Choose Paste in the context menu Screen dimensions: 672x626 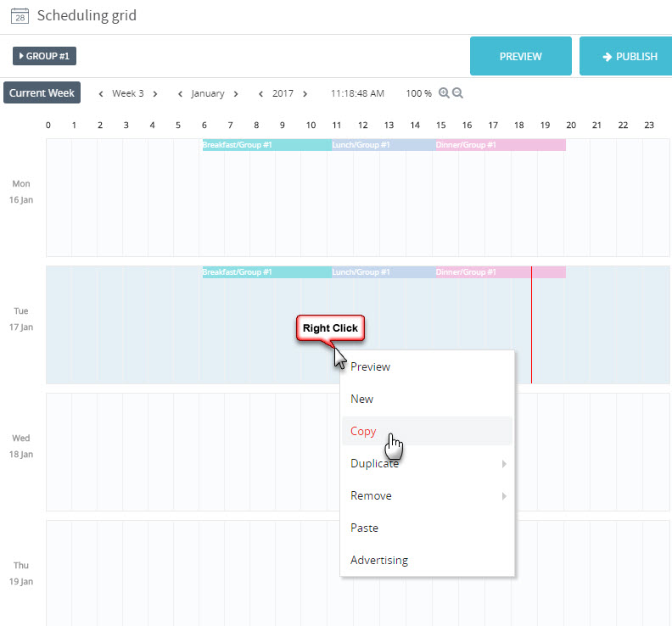pos(428,528)
